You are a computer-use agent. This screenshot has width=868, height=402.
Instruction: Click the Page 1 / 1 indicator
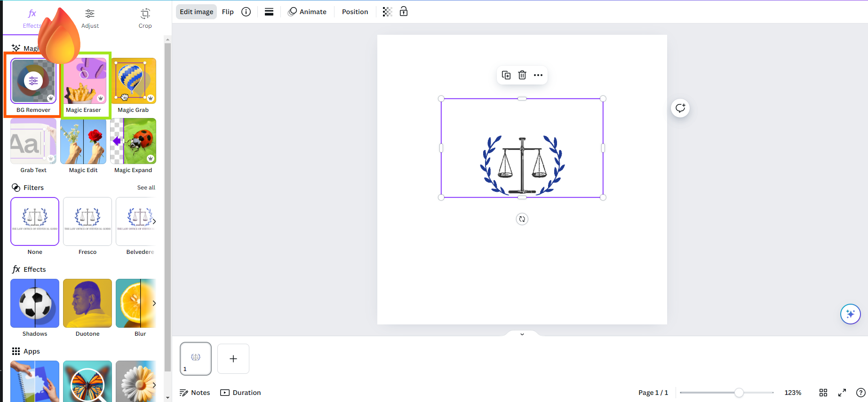[653, 393]
